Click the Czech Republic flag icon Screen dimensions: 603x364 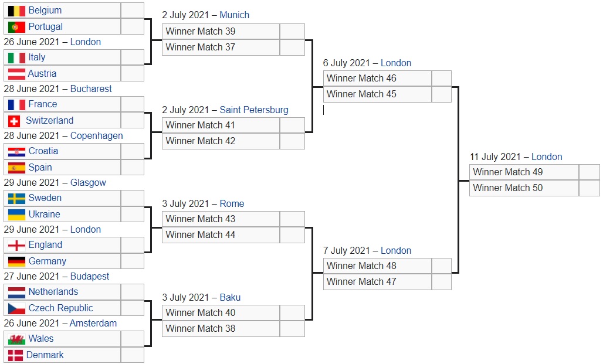coord(16,308)
